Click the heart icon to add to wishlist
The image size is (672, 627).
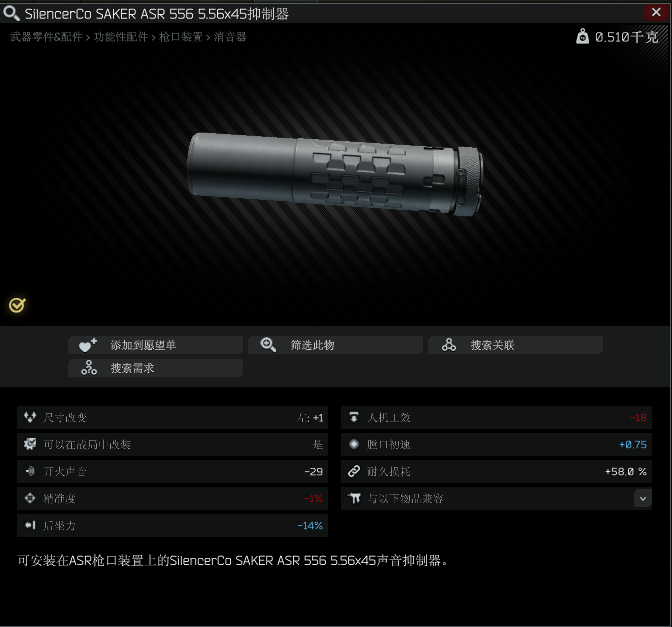(88, 345)
